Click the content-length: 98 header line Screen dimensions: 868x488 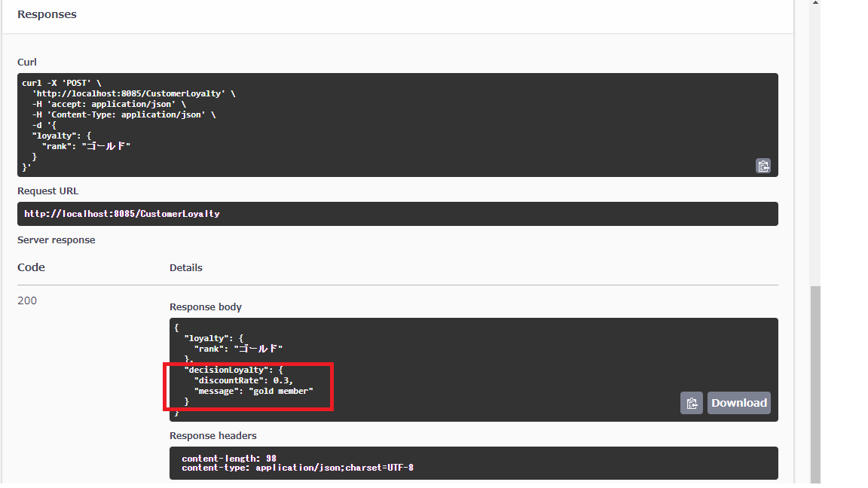click(x=228, y=458)
